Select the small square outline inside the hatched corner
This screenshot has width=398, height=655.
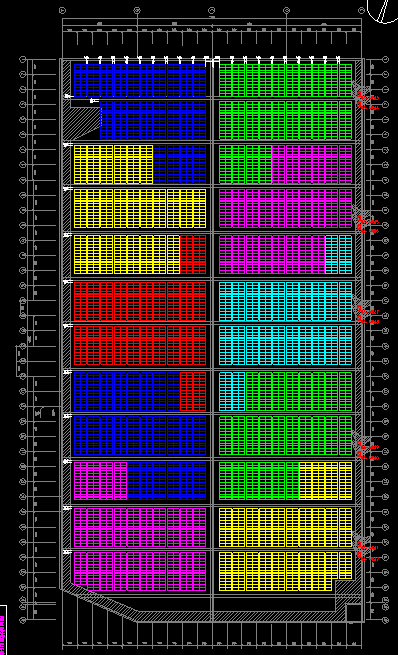coord(354,612)
